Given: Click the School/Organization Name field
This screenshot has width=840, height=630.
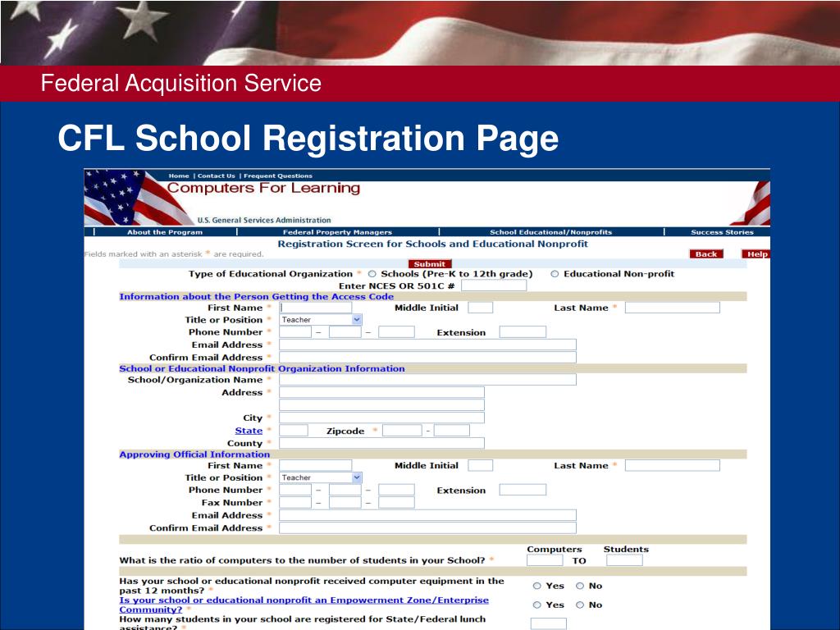Looking at the screenshot, I should coord(427,379).
